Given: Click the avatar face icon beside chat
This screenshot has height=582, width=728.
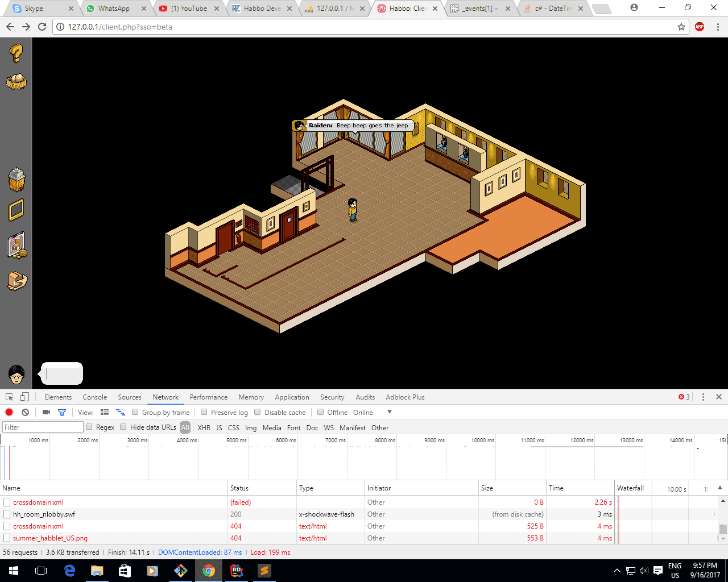Looking at the screenshot, I should point(16,374).
